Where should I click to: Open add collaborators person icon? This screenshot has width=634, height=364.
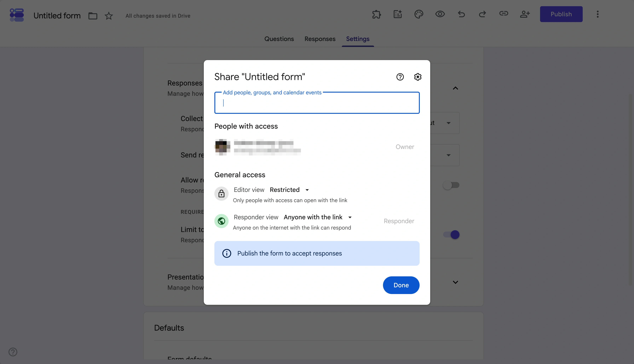525,14
